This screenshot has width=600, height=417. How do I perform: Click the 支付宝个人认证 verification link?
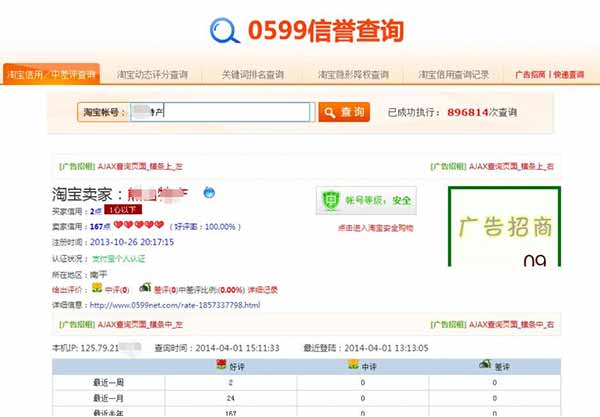119,259
